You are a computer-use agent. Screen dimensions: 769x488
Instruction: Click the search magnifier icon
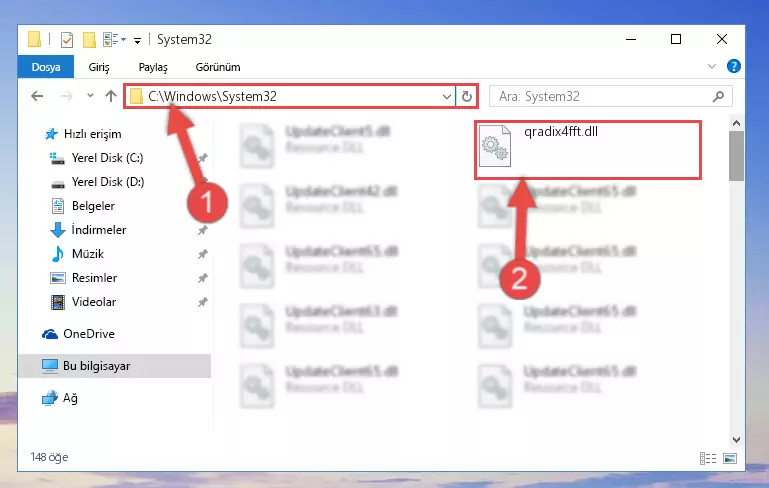[718, 96]
